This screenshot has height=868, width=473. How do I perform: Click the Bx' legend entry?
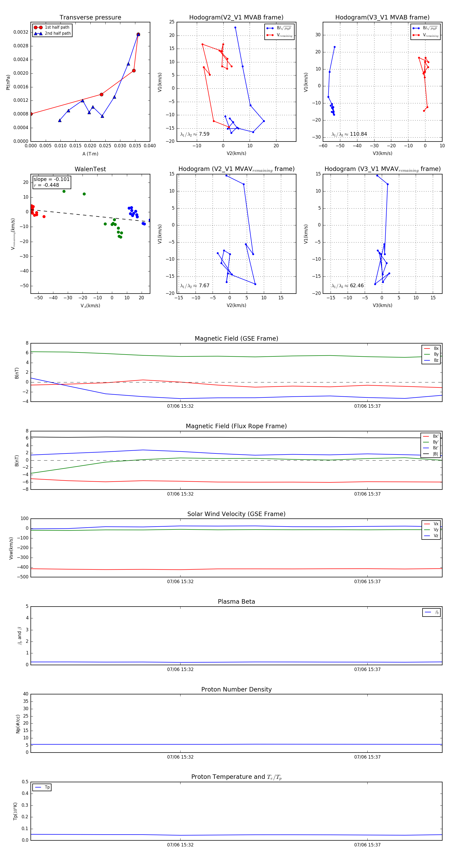click(431, 436)
